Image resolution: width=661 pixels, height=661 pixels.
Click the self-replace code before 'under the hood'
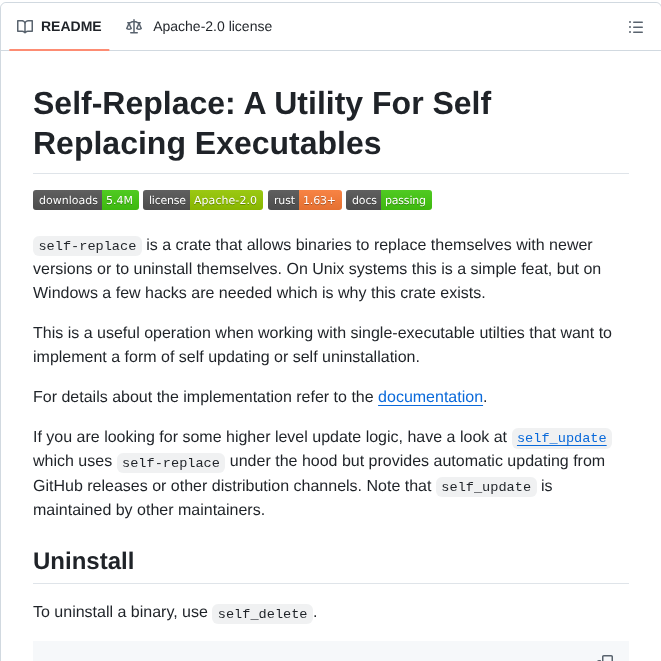[171, 462]
